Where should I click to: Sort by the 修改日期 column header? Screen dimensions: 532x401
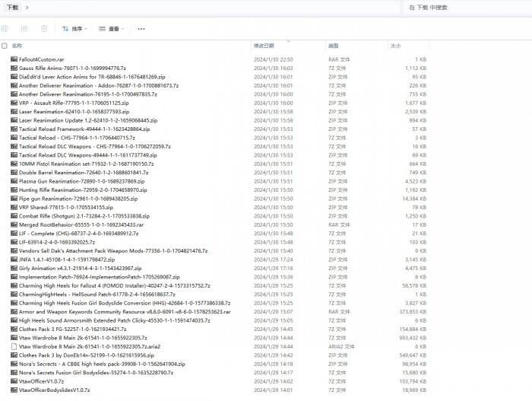pos(264,46)
